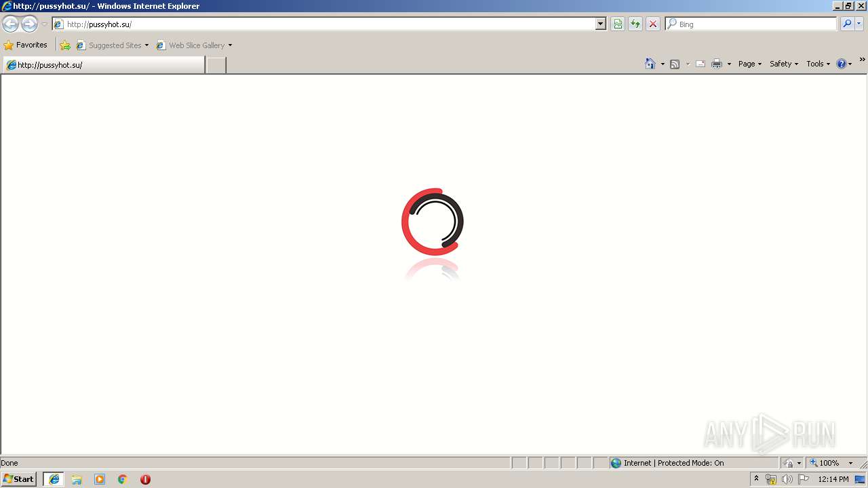Show hidden tray icons arrow
Viewport: 868px width, 488px height.
click(x=756, y=479)
